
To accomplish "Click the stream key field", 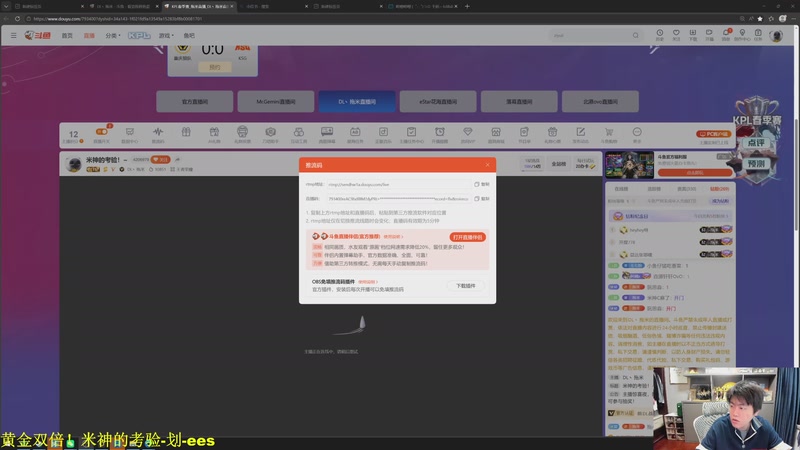I will [399, 198].
